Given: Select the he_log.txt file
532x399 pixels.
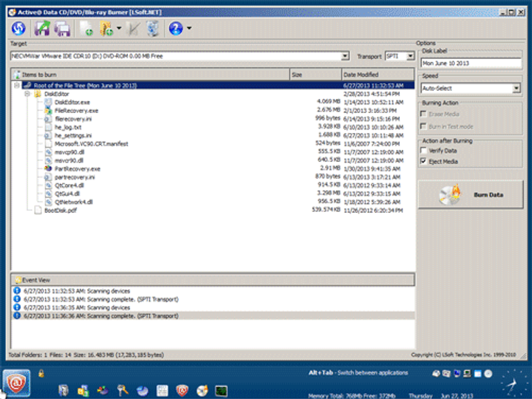Looking at the screenshot, I should point(68,127).
